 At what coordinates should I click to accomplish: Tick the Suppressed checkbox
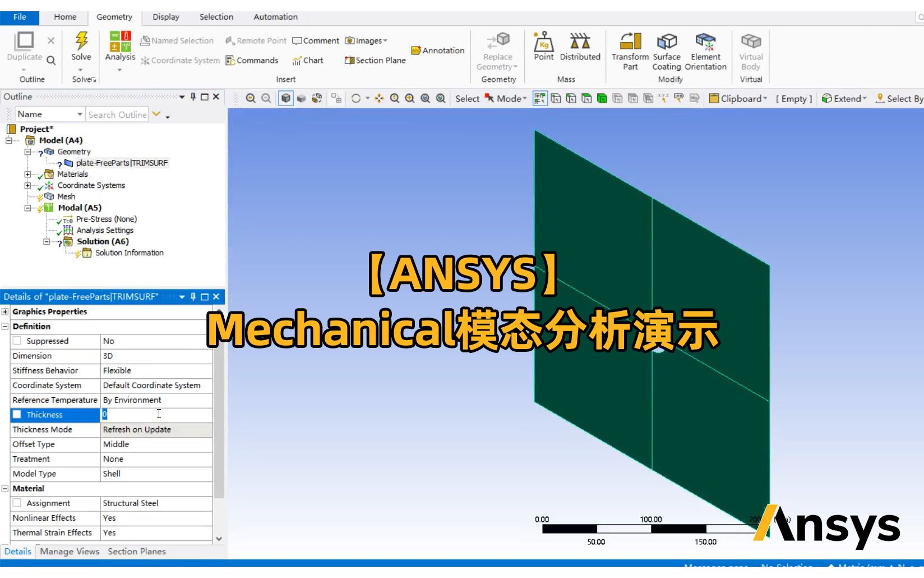(x=17, y=341)
